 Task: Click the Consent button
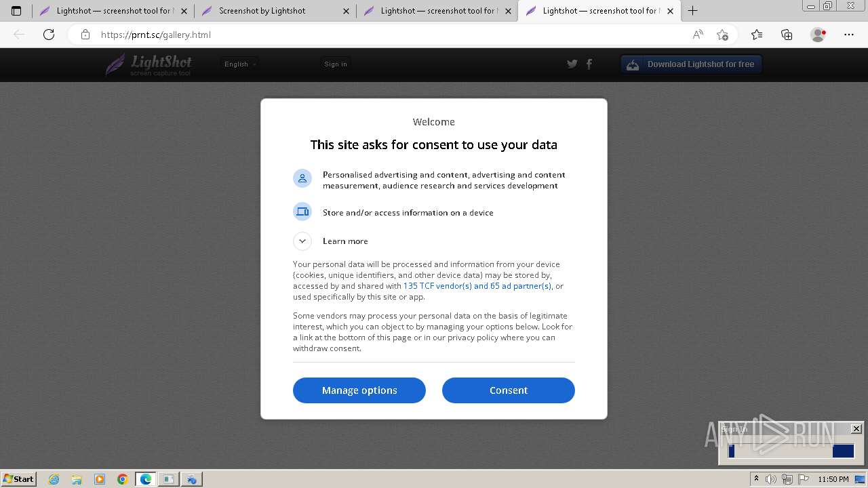tap(509, 390)
